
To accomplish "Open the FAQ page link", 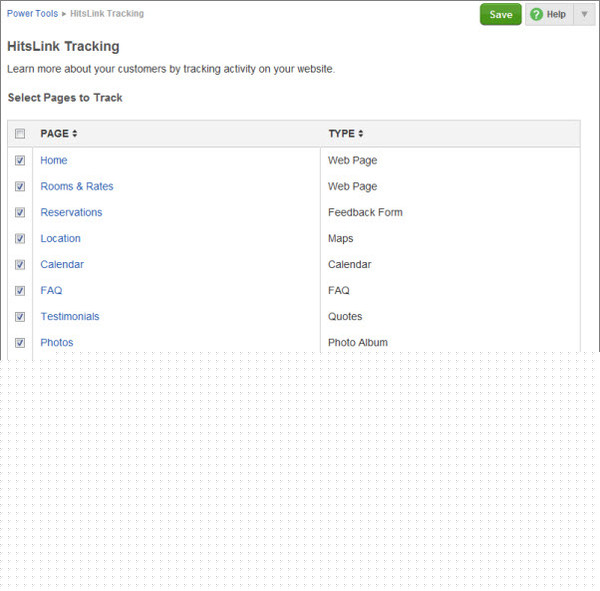I will (51, 291).
